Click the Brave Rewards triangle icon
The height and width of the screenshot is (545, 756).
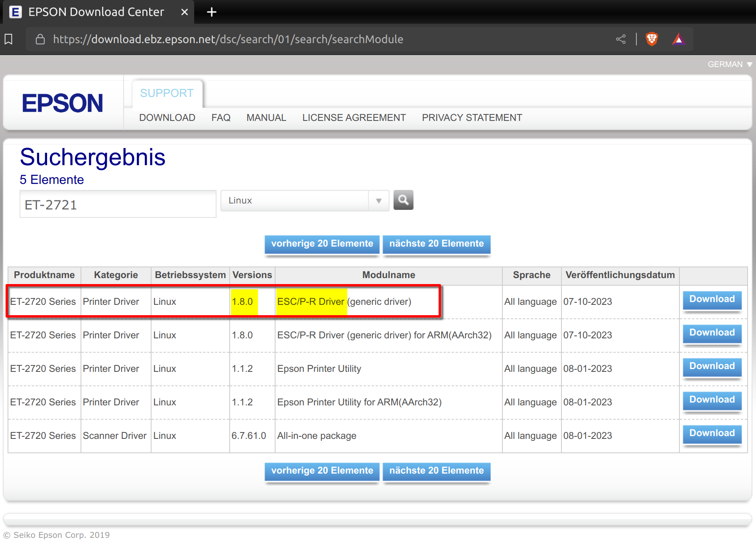tap(678, 39)
